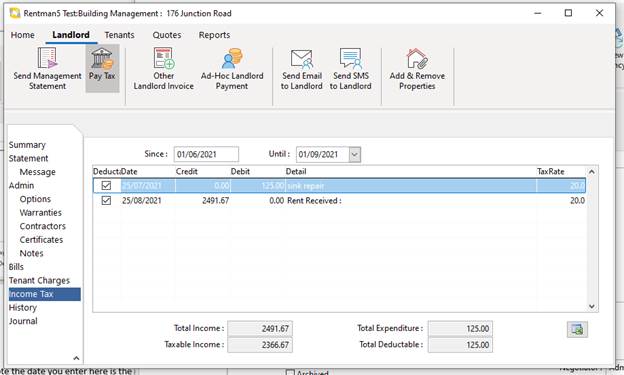This screenshot has width=624, height=375.
Task: Click the Debit column header
Action: 257,172
